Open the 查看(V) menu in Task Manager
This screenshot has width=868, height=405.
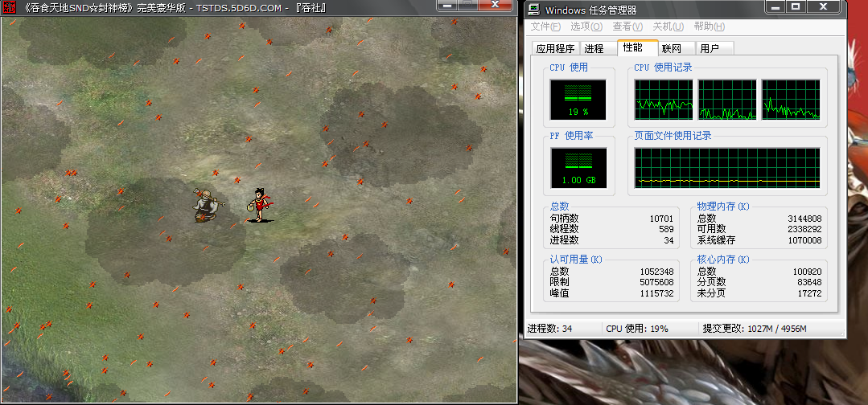(x=627, y=27)
